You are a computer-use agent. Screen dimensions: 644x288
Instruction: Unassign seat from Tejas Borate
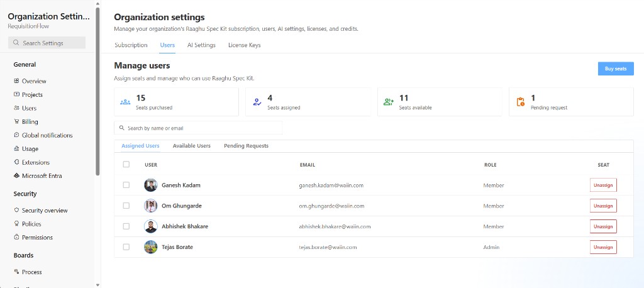(x=603, y=247)
